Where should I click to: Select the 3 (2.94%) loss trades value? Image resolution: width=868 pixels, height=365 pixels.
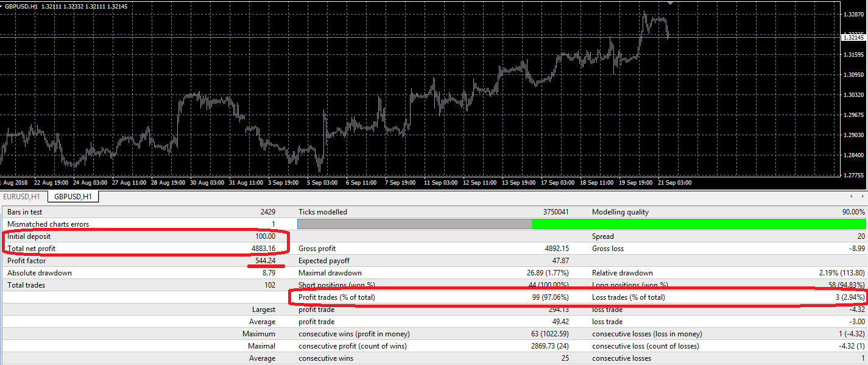849,297
